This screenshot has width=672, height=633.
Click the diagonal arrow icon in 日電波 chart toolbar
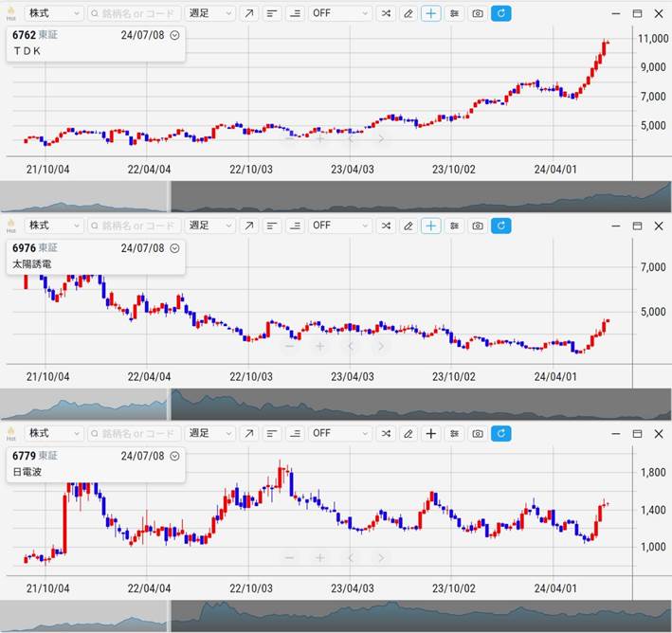248,434
